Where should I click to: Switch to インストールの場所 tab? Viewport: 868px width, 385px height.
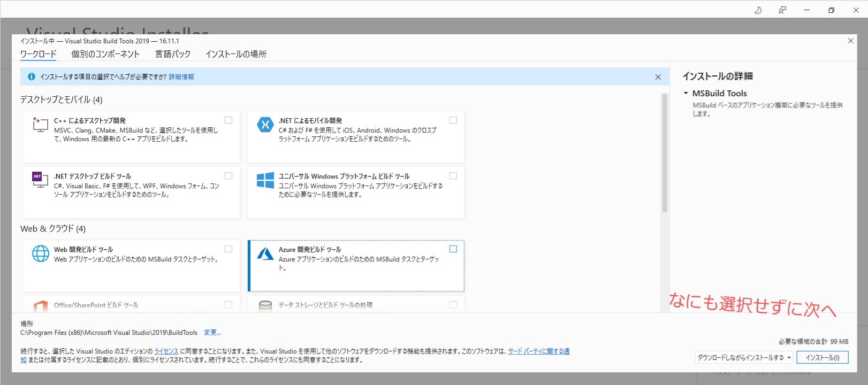(236, 54)
